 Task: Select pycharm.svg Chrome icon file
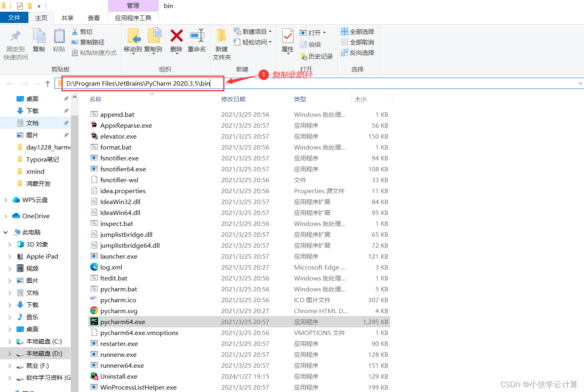(94, 311)
